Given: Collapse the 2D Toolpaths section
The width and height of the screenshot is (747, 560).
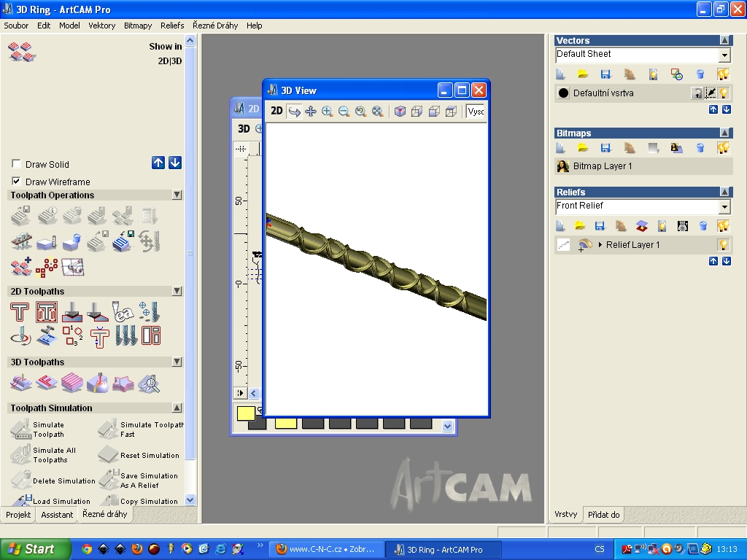Looking at the screenshot, I should (177, 291).
